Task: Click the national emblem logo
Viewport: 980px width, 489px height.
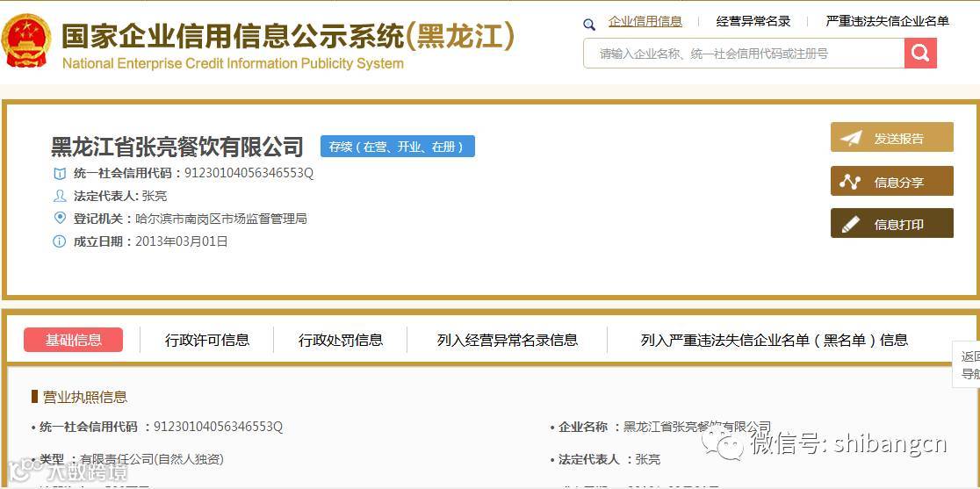Action: 26,40
